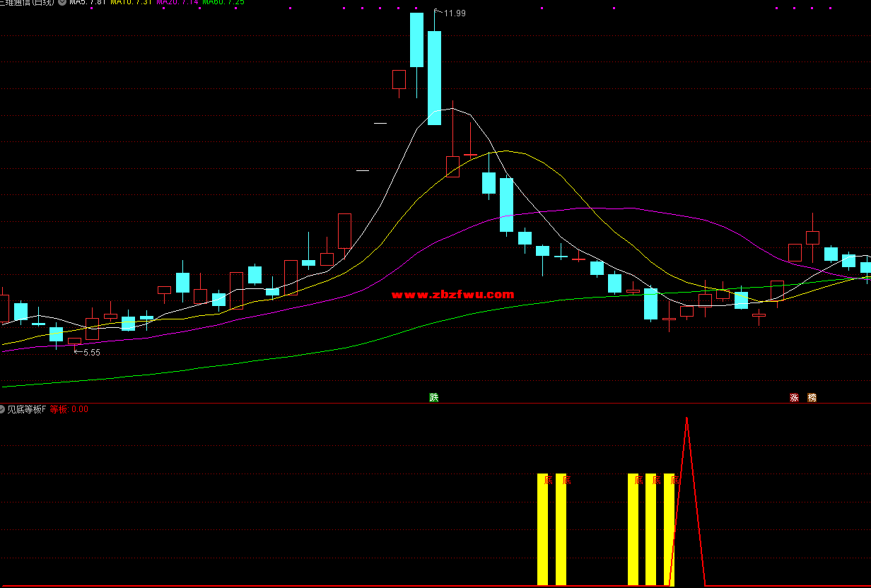This screenshot has height=588, width=871.
Task: Click the www.zbzfwu.com watermark link
Action: 452,295
